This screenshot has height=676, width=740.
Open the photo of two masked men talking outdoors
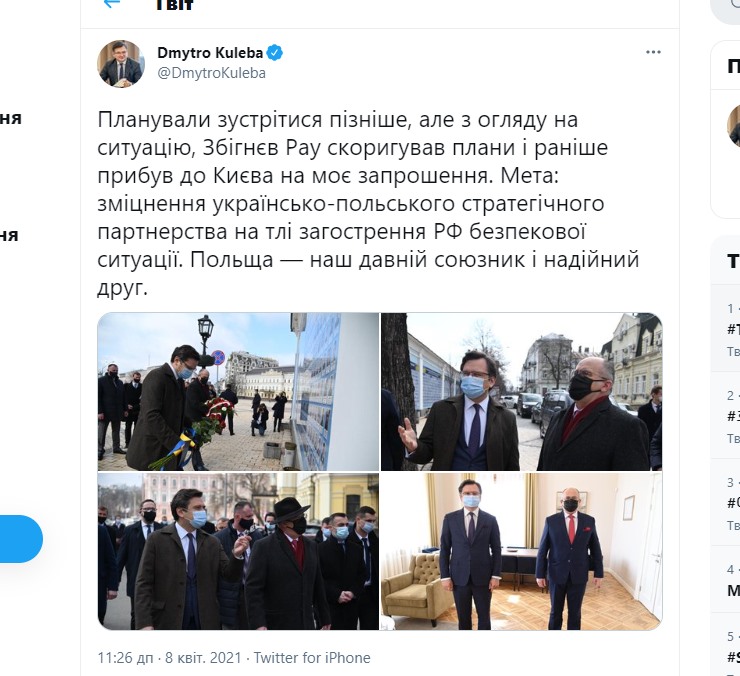point(521,391)
